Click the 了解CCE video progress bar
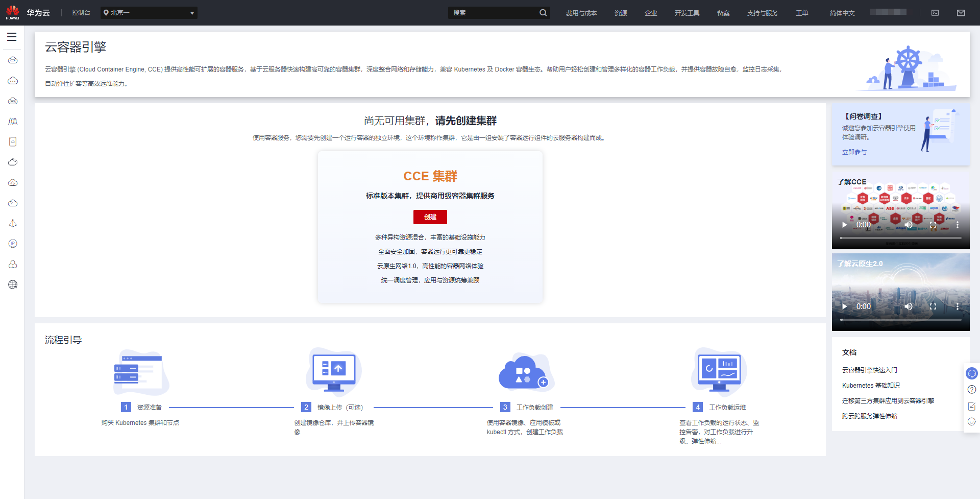Viewport: 980px width, 499px height. coord(901,238)
